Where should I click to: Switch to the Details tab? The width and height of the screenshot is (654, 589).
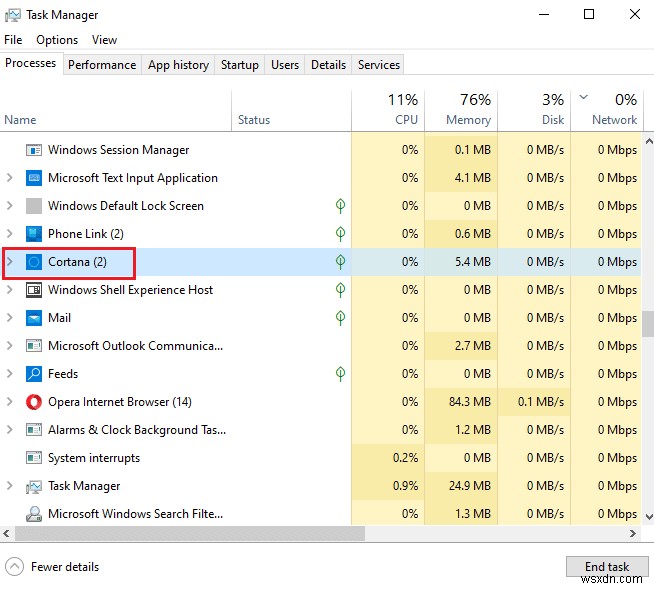click(328, 65)
